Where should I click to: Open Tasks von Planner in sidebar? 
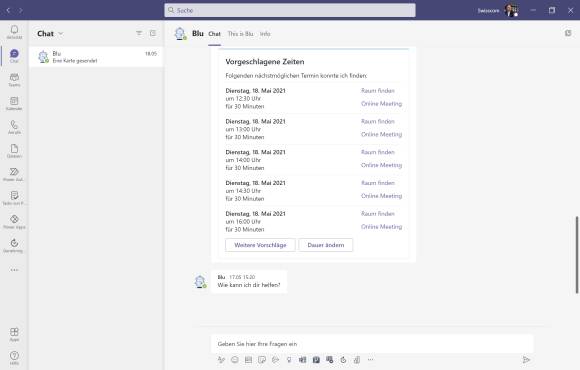click(14, 198)
